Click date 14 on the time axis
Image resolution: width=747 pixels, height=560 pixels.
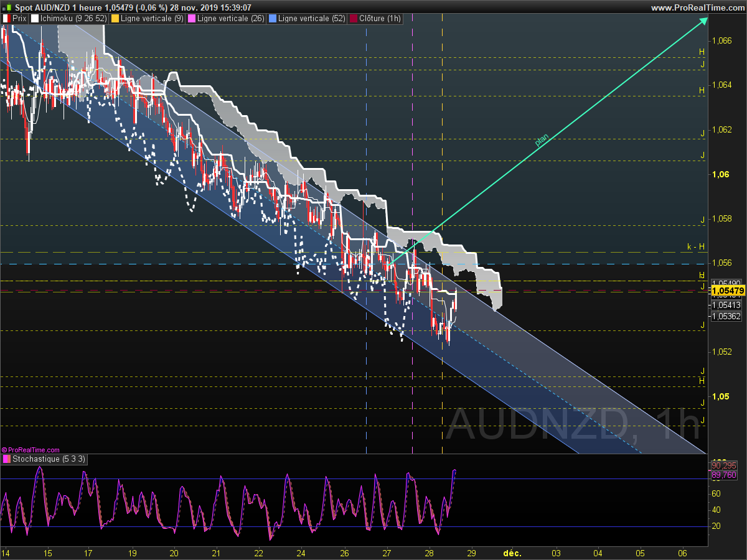6,553
